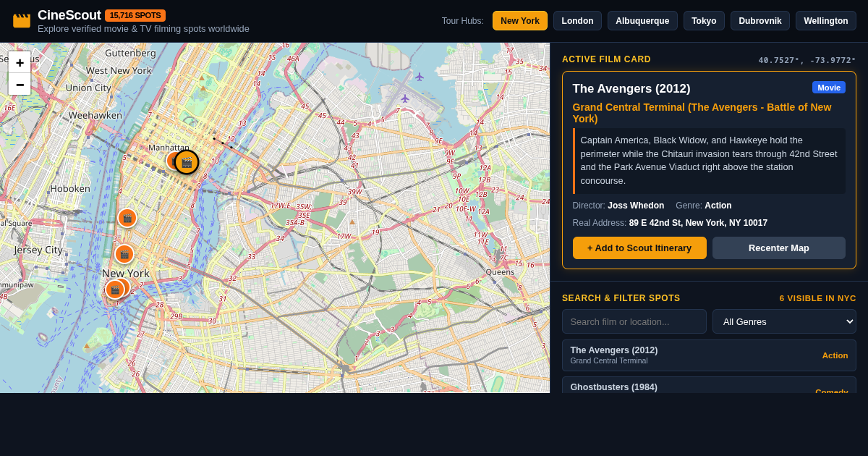Open The Avengers (2012) list result
868x456 pixels.
point(709,355)
